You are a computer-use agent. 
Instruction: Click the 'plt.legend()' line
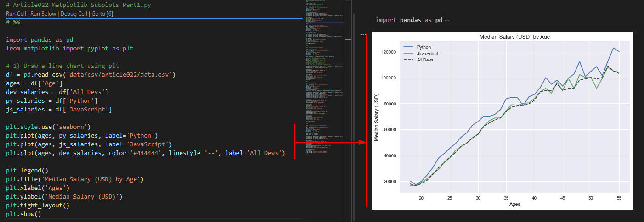pos(27,171)
